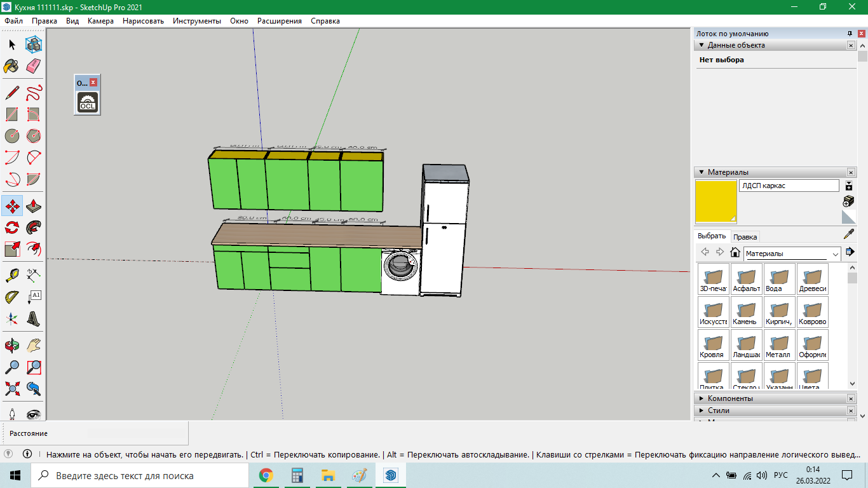Open the Инструменты menu
868x488 pixels.
coord(197,21)
